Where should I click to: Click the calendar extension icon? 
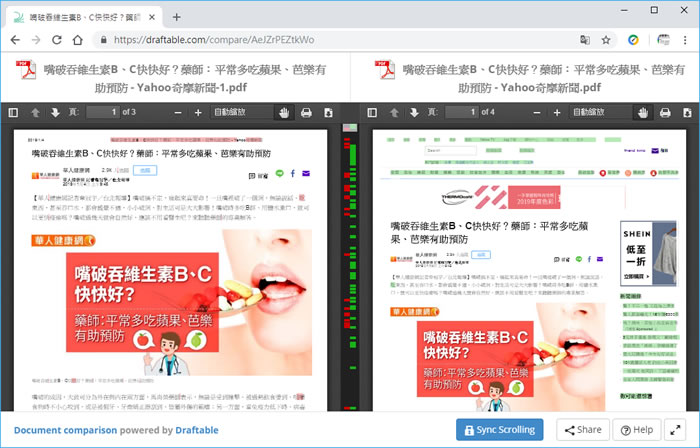point(663,40)
